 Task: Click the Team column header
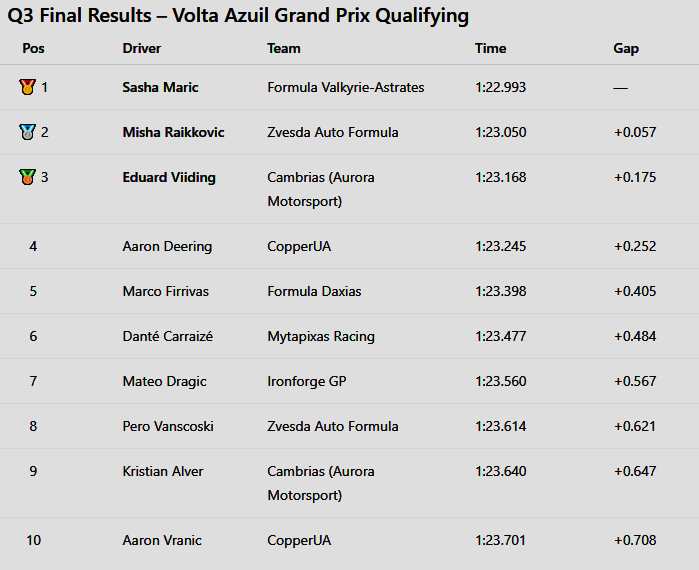(x=283, y=48)
